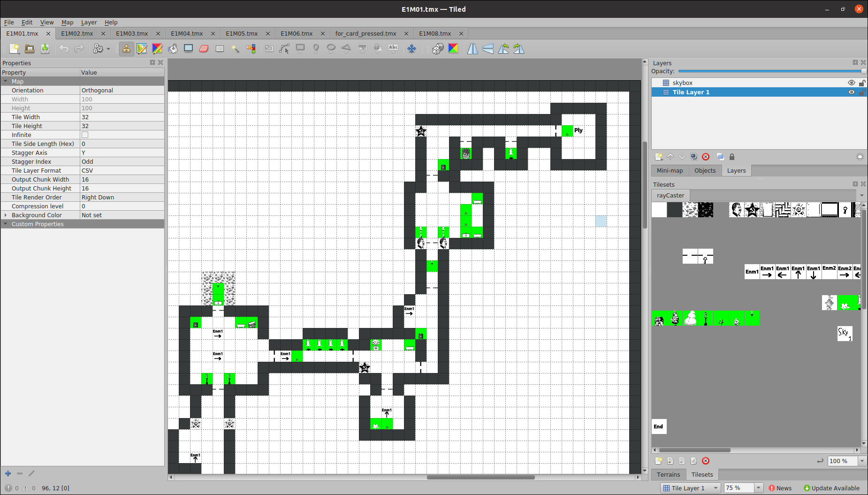The image size is (868, 495).
Task: Open the Terrains panel
Action: click(668, 474)
